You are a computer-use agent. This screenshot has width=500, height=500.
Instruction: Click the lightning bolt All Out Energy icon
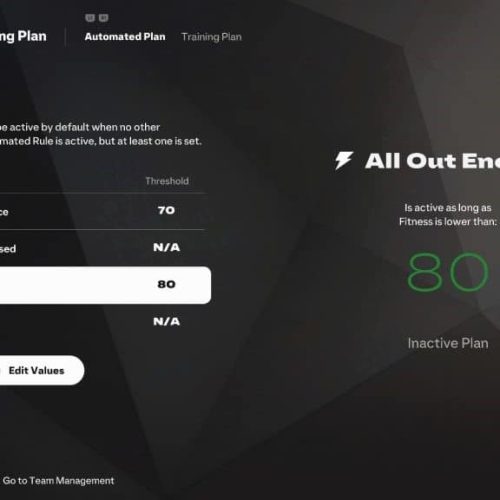344,161
